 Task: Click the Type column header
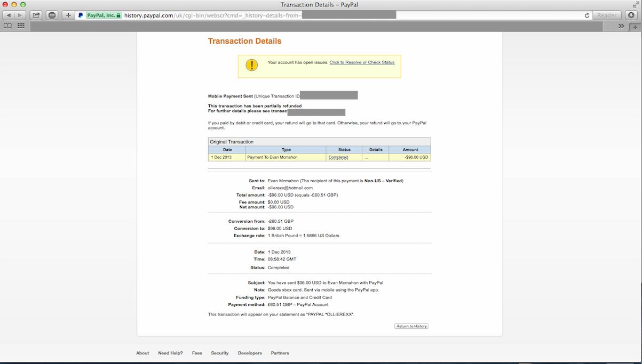click(286, 150)
